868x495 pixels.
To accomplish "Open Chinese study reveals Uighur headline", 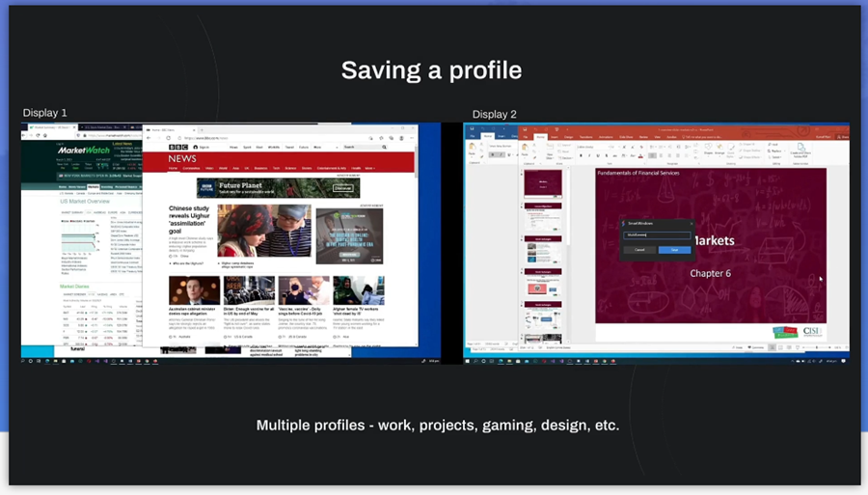I will (x=189, y=219).
